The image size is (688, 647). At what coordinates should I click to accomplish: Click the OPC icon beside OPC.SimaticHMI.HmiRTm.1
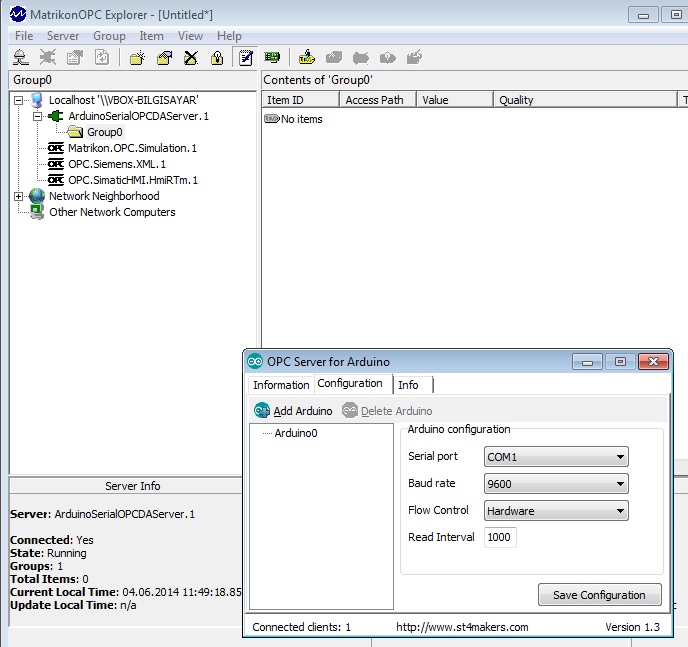click(56, 180)
